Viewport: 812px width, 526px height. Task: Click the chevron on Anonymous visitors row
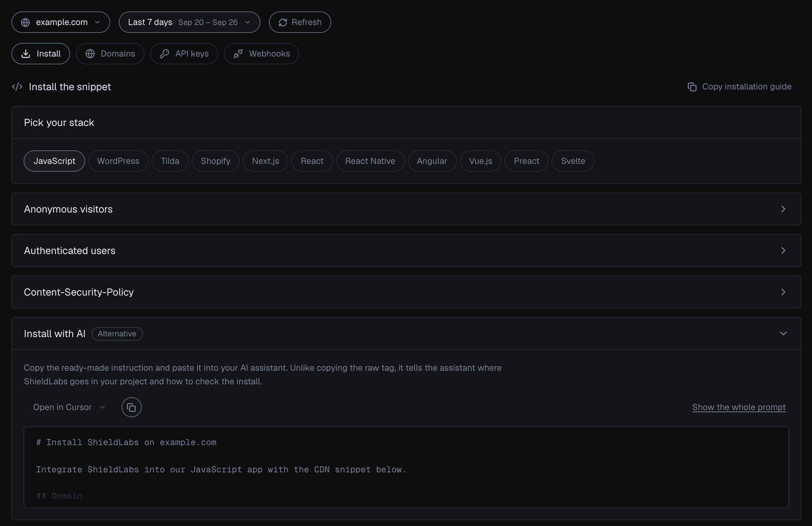pyautogui.click(x=783, y=209)
